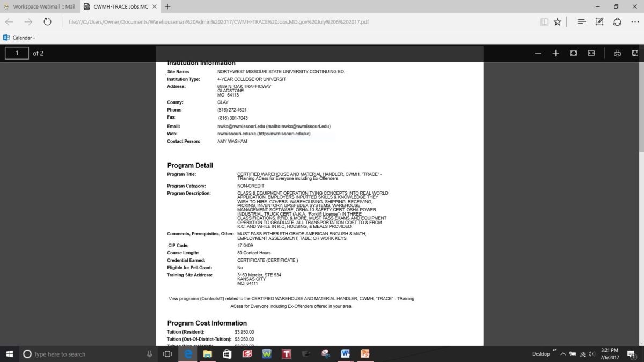The height and width of the screenshot is (362, 644).
Task: Click the site name "NORTHWEST MISSOURI STATE UNIVERSITY-CONTINUING ED."
Action: 281,71
